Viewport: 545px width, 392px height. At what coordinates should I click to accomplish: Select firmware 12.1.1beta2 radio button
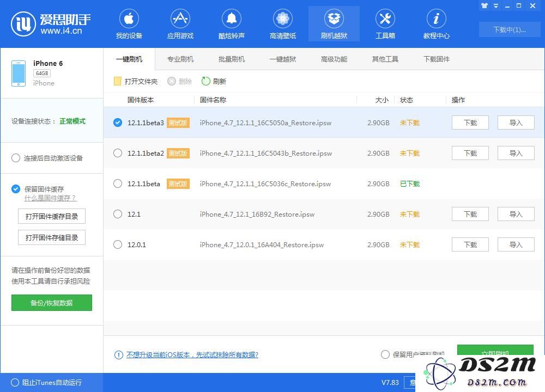tap(118, 153)
